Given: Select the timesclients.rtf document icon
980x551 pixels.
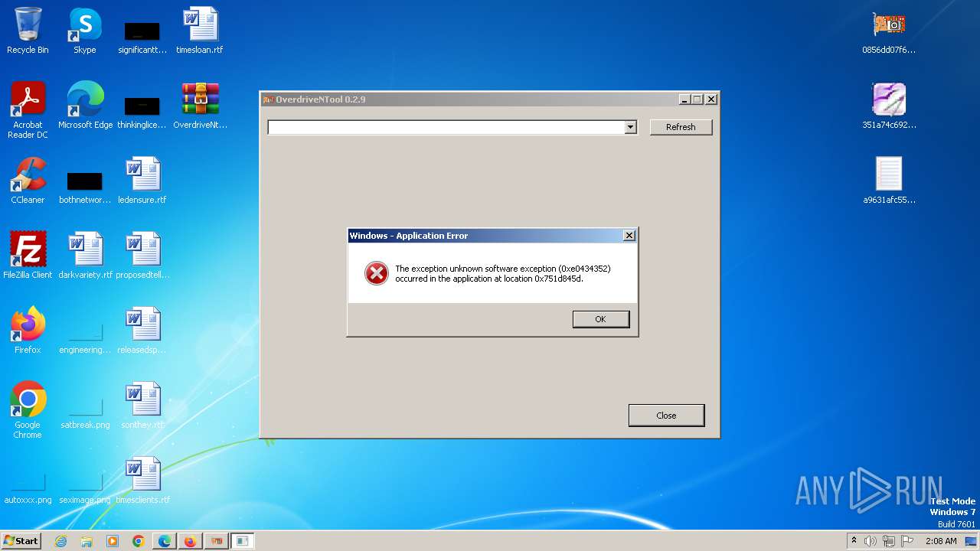Looking at the screenshot, I should pos(142,481).
